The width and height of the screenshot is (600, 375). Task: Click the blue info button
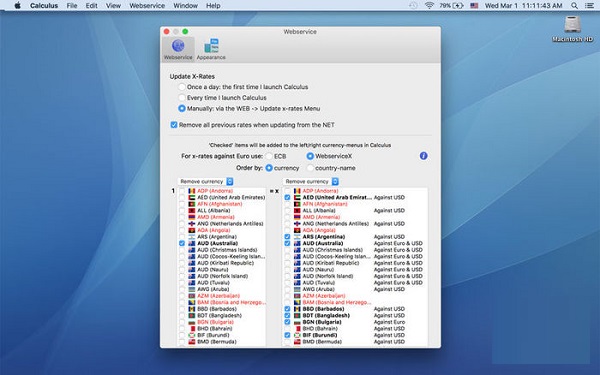[423, 156]
